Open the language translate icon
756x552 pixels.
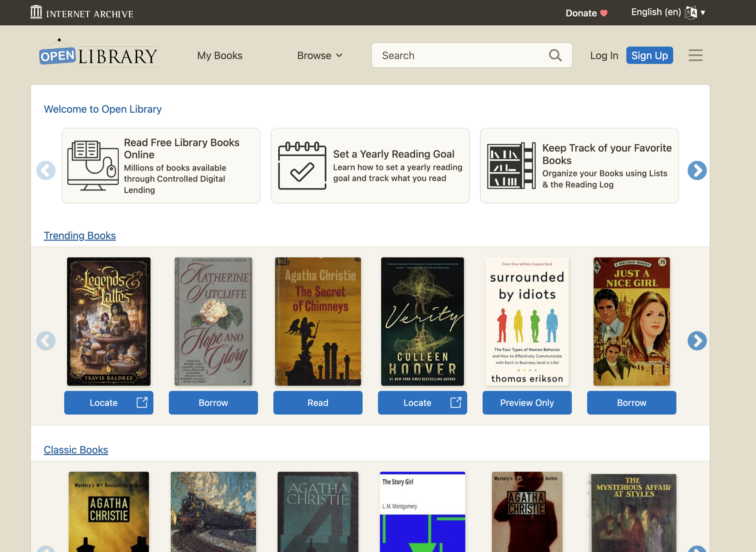click(691, 12)
